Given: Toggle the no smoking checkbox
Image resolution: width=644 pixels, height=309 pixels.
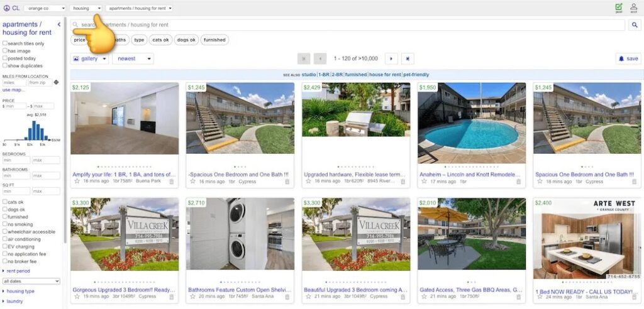Looking at the screenshot, I should pos(5,224).
